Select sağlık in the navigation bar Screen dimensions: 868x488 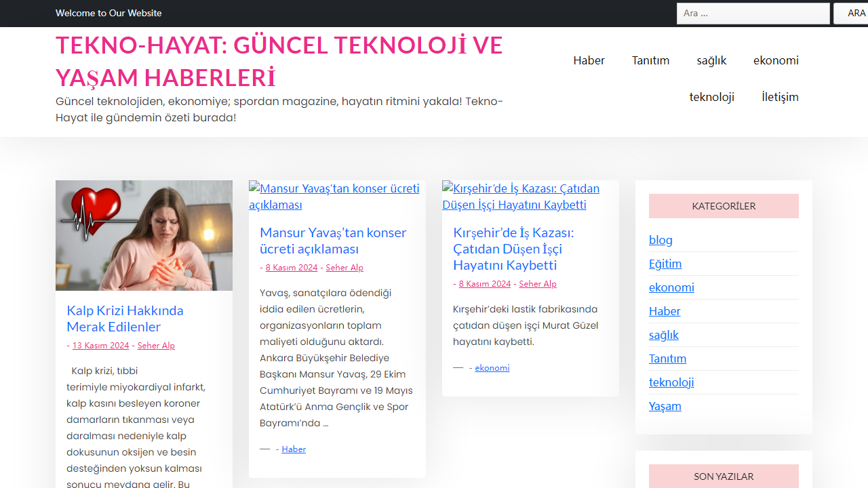711,60
